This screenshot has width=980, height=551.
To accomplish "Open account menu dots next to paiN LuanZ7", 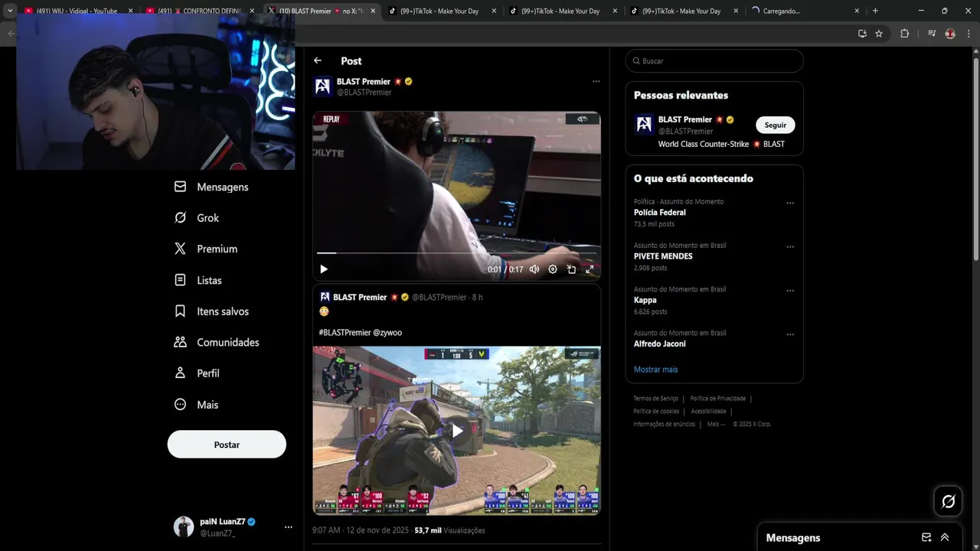I will click(289, 527).
